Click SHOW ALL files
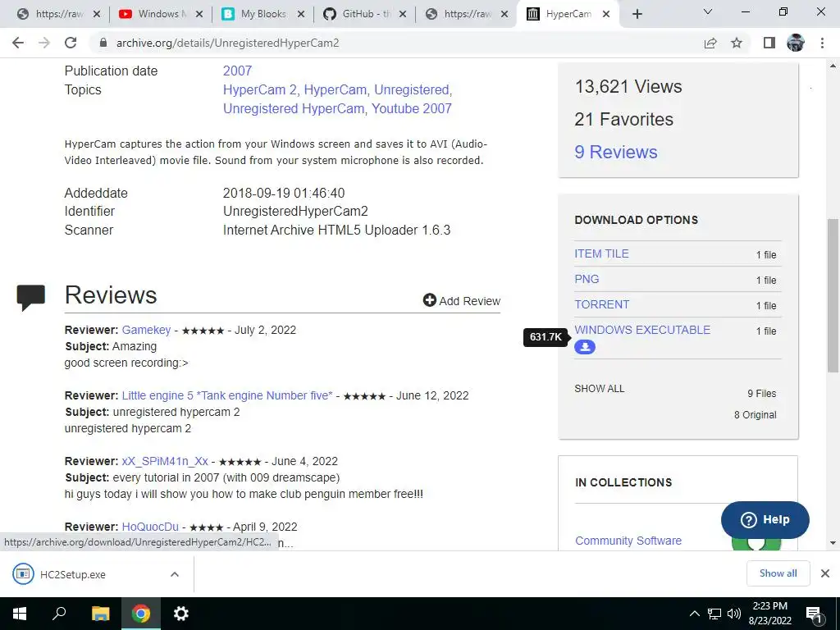The width and height of the screenshot is (840, 630). click(x=600, y=389)
